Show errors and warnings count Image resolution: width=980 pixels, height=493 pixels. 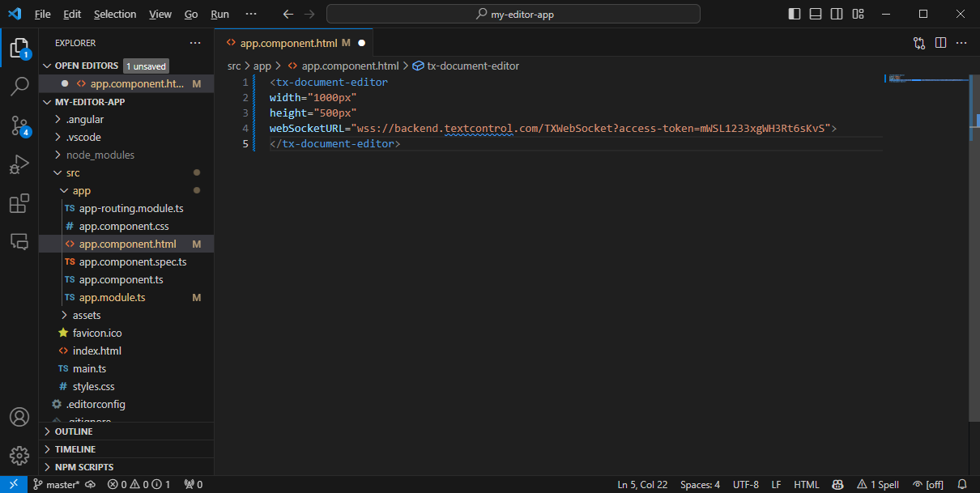tap(139, 484)
